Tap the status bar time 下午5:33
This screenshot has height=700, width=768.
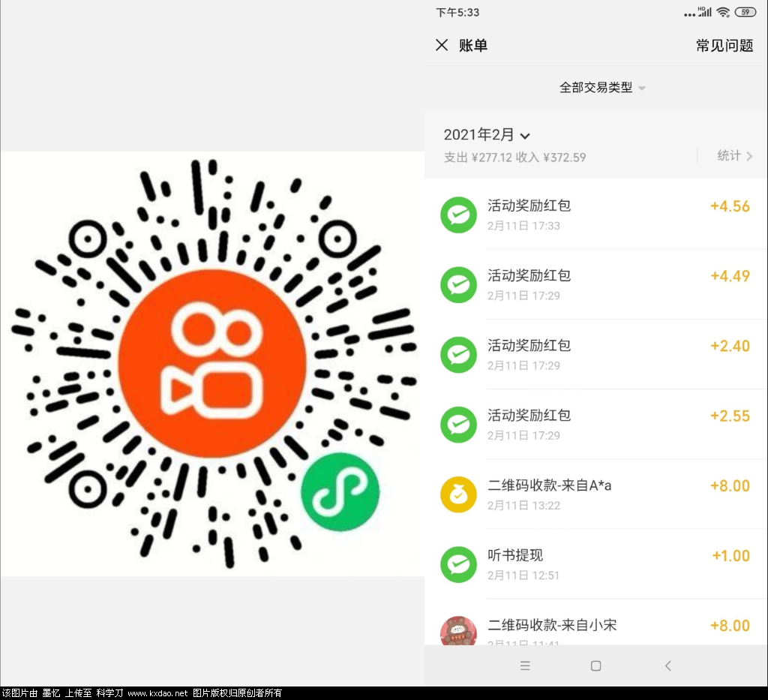(x=457, y=12)
